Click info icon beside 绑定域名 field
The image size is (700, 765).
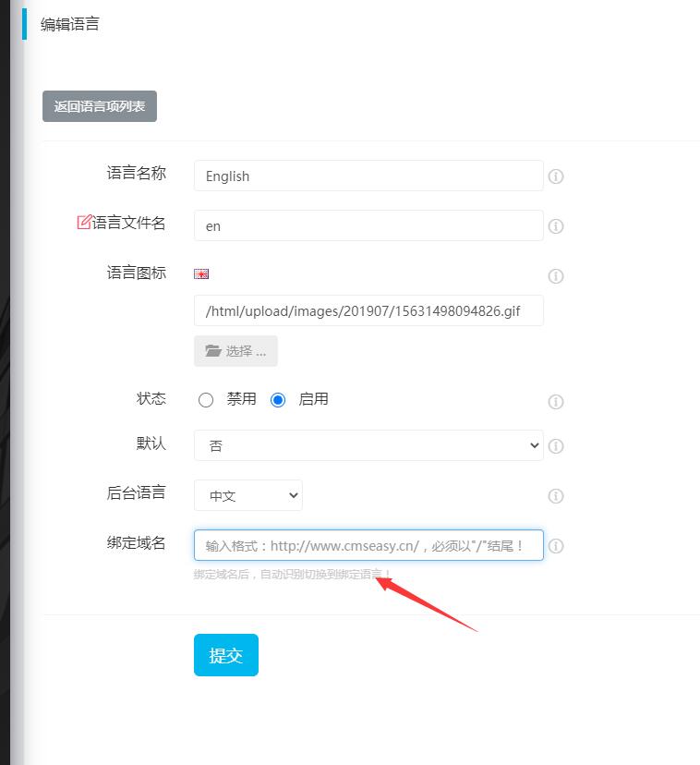556,546
